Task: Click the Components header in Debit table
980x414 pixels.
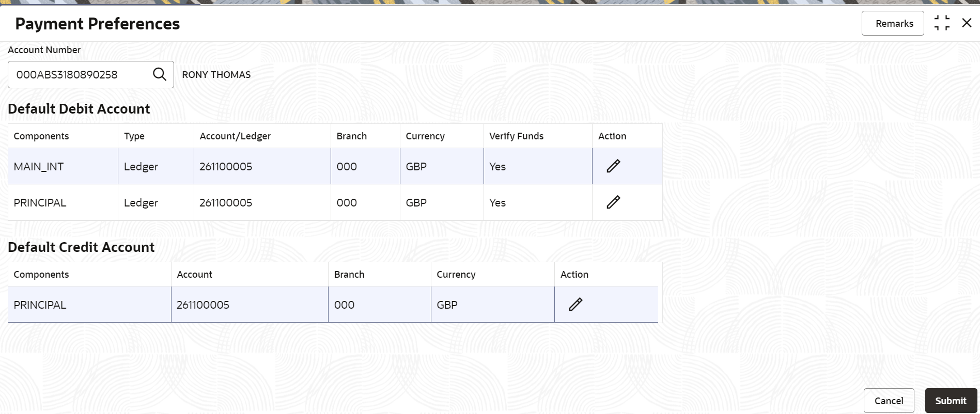Action: click(41, 136)
